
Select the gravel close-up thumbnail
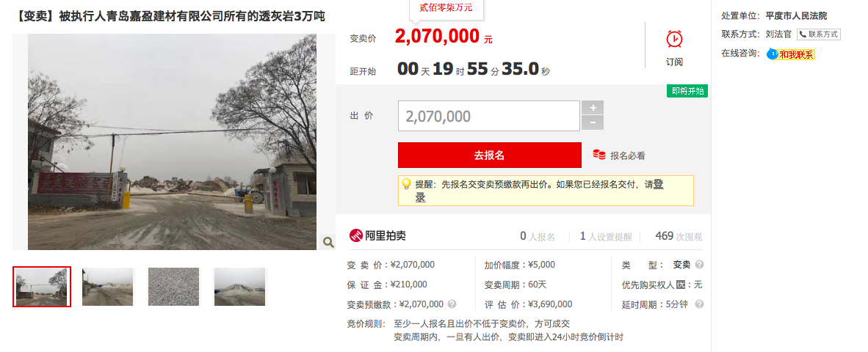pyautogui.click(x=174, y=287)
